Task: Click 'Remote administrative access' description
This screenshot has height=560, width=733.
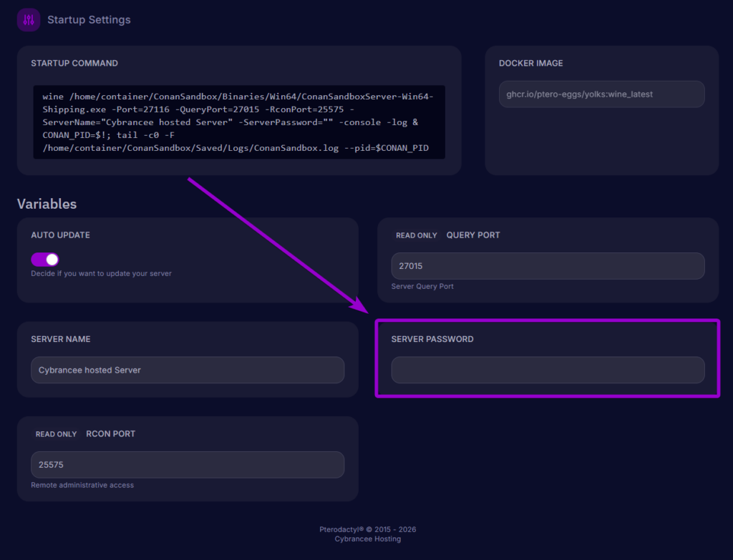Action: tap(82, 486)
